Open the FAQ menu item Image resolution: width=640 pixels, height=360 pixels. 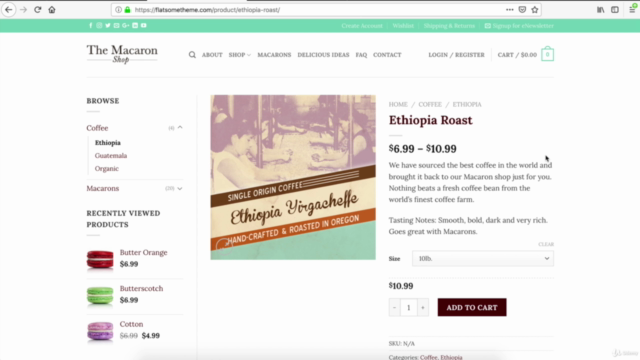click(361, 55)
